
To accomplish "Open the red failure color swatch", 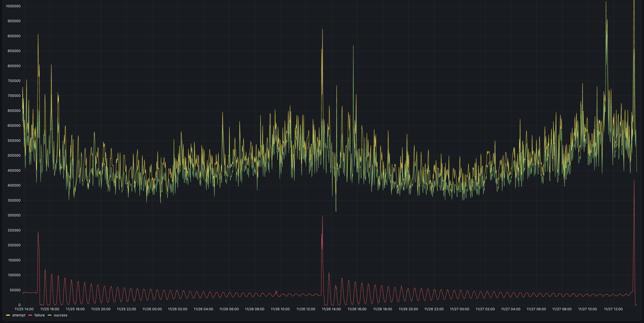I will (30, 315).
